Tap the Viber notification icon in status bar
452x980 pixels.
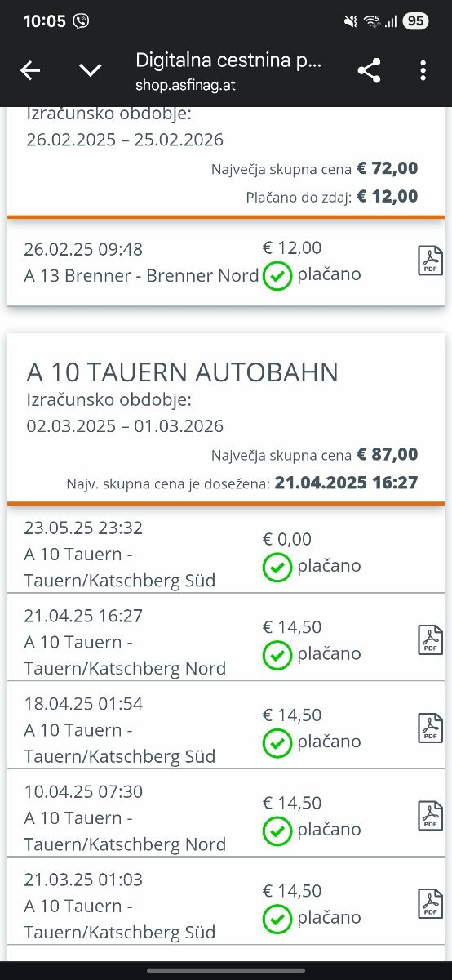(x=81, y=21)
